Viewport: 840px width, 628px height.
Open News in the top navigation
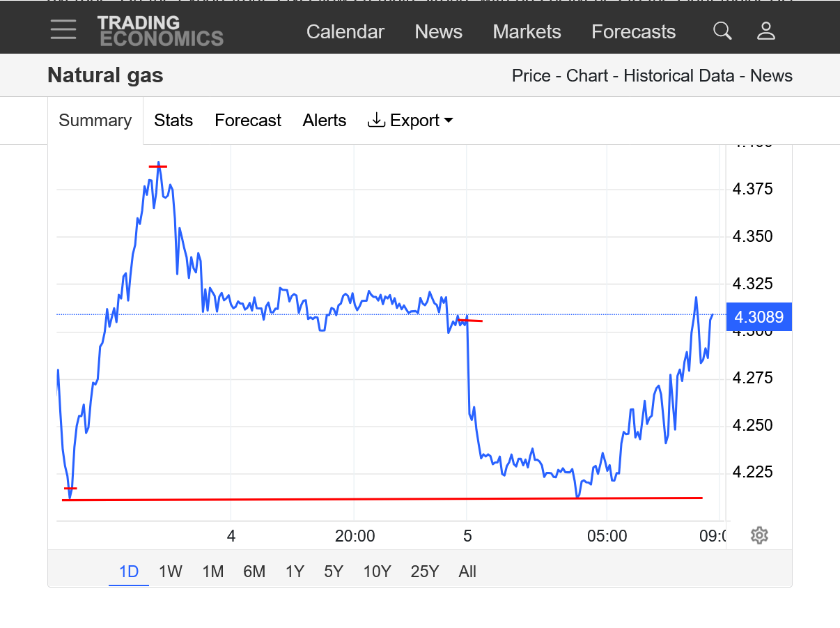click(x=438, y=32)
